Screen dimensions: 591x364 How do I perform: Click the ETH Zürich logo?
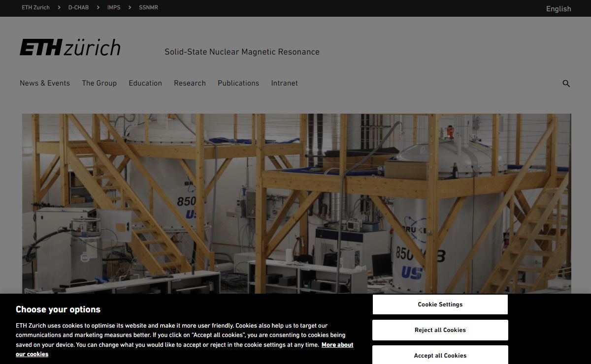70,48
